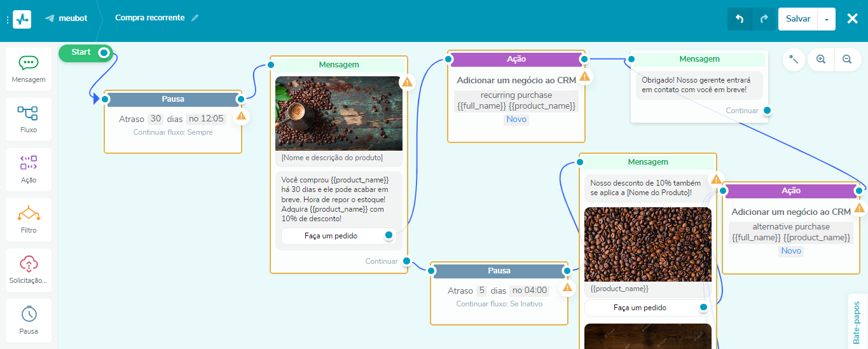
Task: Click 'Adicionar um negócio ao CRM' in recurring block
Action: click(x=516, y=80)
